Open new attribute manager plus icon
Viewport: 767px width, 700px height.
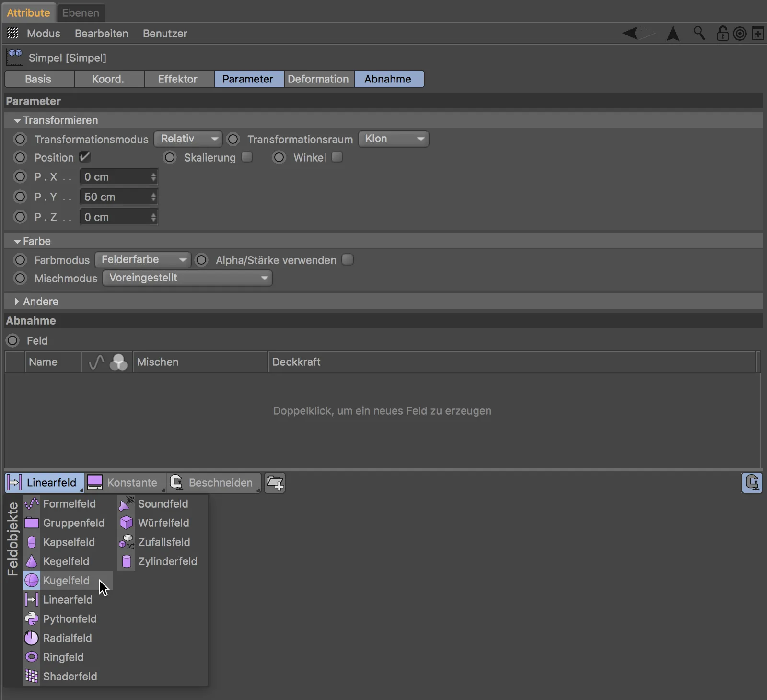point(758,34)
